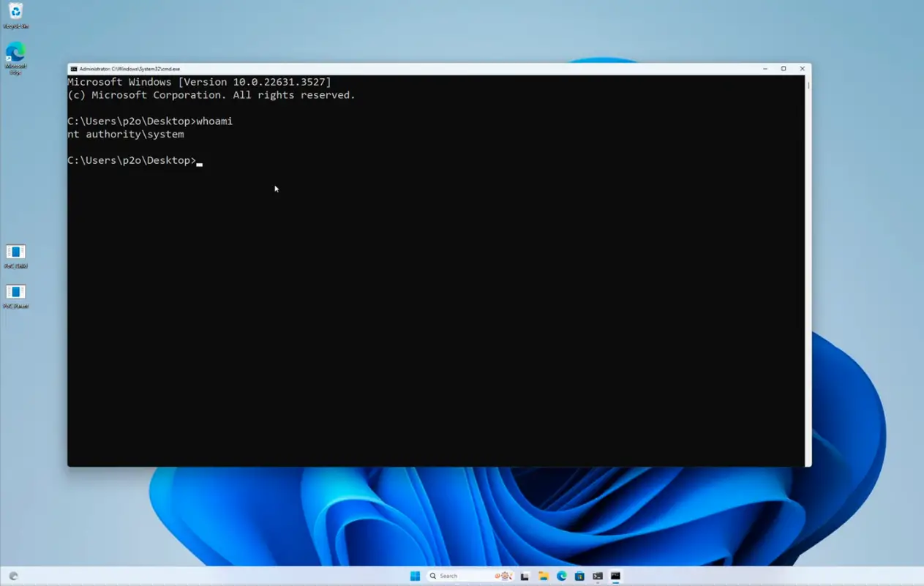Select the Recycle Bin desktop icon
Image resolution: width=924 pixels, height=586 pixels.
(x=15, y=12)
